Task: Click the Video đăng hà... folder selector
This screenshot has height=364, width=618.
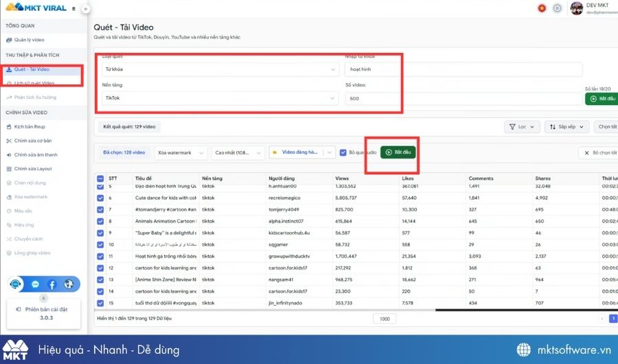Action: (x=296, y=152)
